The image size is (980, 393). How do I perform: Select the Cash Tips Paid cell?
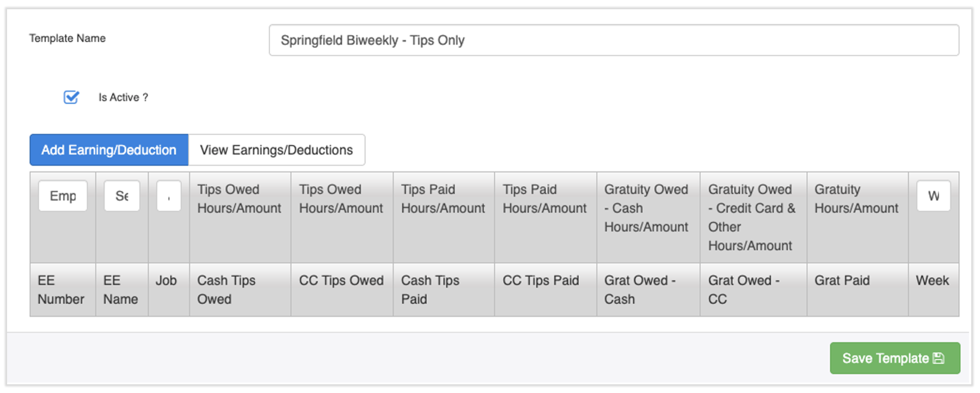443,290
